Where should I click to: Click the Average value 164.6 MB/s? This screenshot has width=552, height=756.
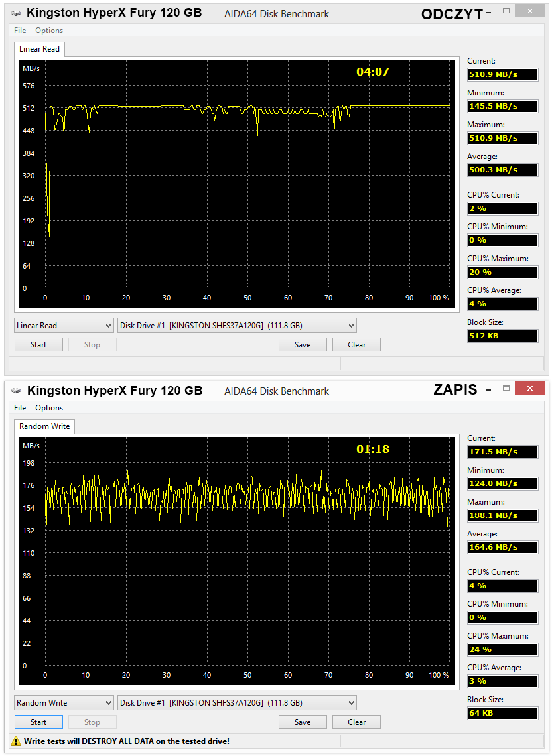point(502,548)
